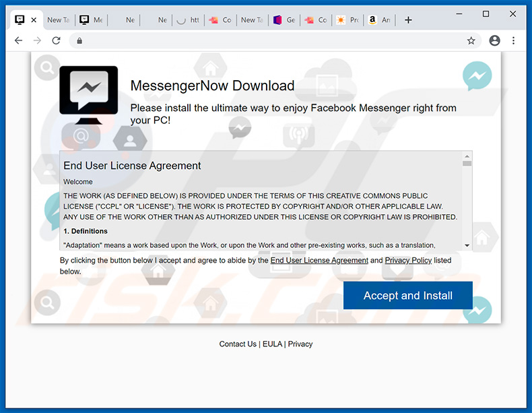Screen dimensions: 532x413
Task: Click the MessengerNow monitor logo
Action: click(x=88, y=95)
